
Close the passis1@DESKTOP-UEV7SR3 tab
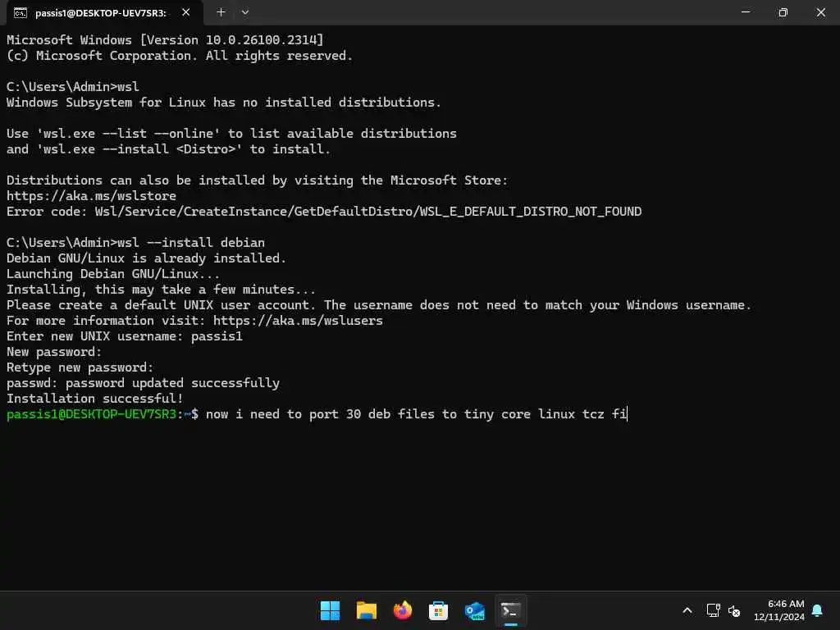[186, 12]
